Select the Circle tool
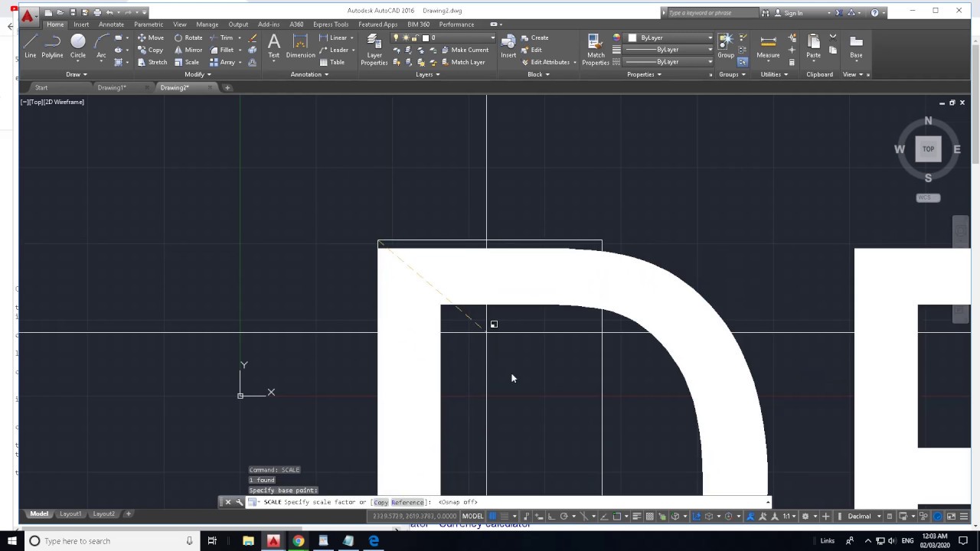 pos(78,46)
